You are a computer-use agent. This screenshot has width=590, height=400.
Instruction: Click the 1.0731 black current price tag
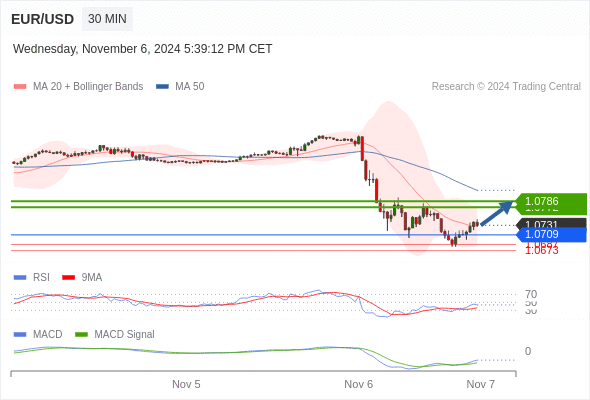(551, 223)
